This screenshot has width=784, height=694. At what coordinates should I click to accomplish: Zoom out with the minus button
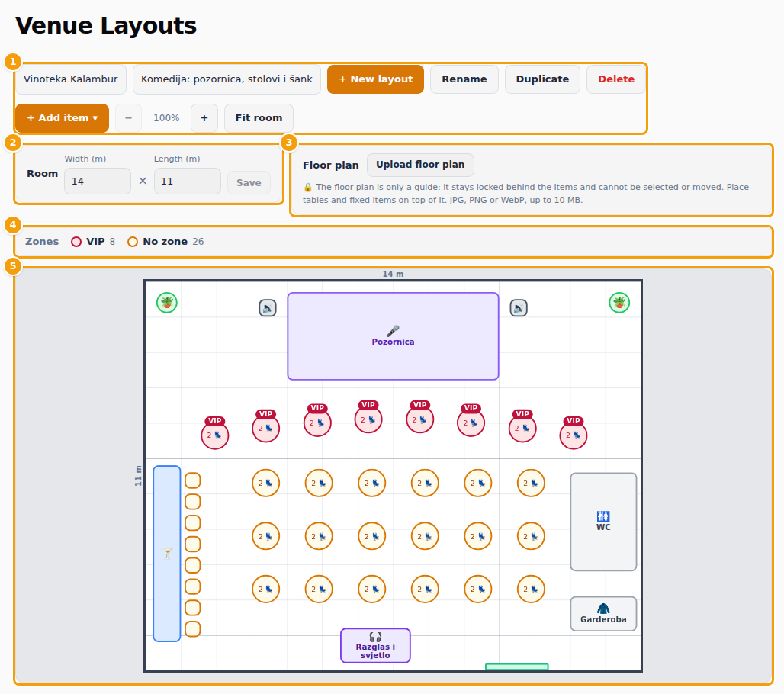point(128,118)
